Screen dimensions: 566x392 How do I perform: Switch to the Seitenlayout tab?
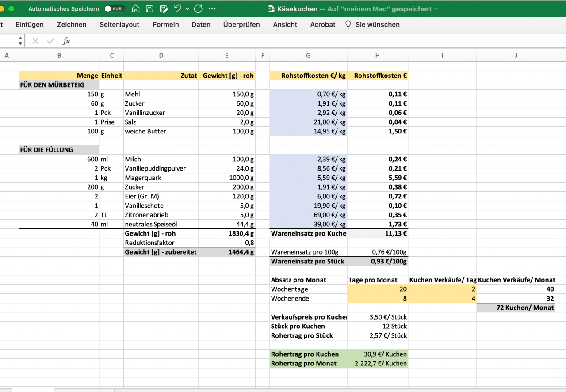[x=119, y=24]
